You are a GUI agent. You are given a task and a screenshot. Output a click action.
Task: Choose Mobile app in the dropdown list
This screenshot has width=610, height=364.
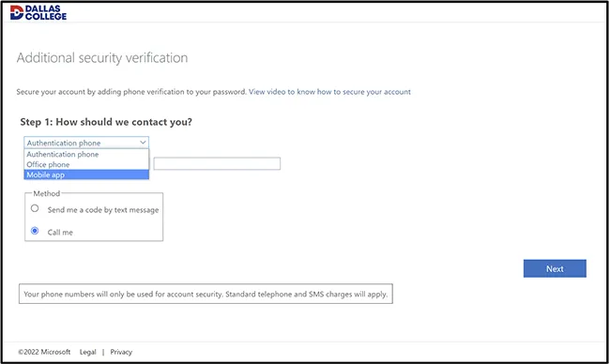(86, 174)
